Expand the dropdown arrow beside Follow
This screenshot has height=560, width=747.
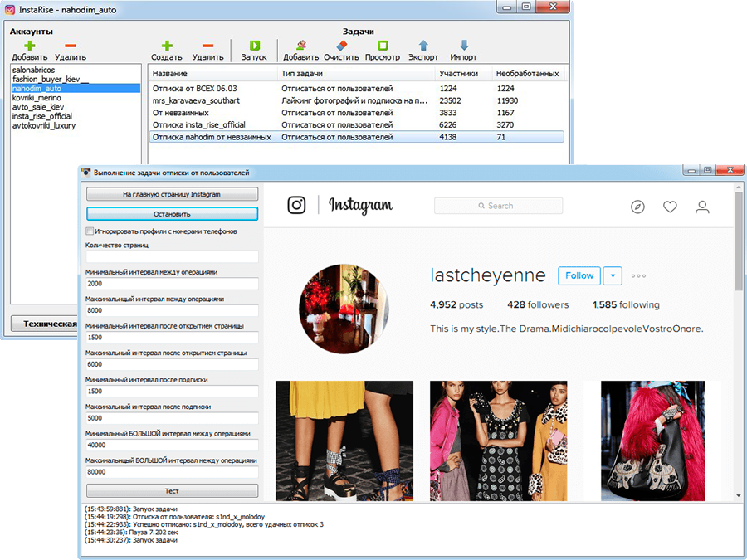[x=613, y=275]
